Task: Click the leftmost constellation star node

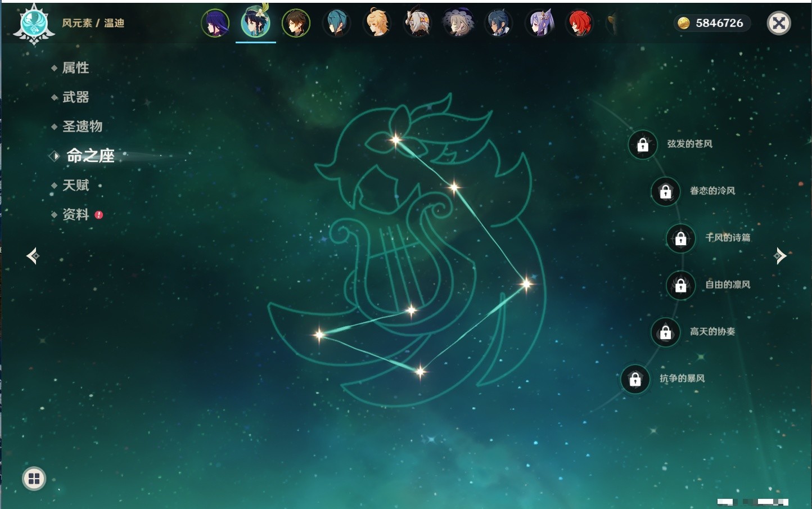Action: coord(319,335)
